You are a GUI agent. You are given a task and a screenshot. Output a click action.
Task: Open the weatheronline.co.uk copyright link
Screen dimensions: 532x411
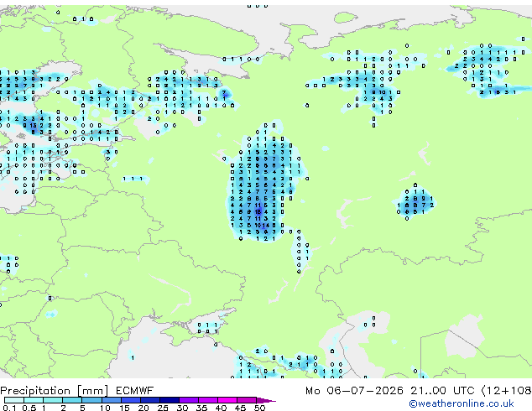[x=462, y=403]
